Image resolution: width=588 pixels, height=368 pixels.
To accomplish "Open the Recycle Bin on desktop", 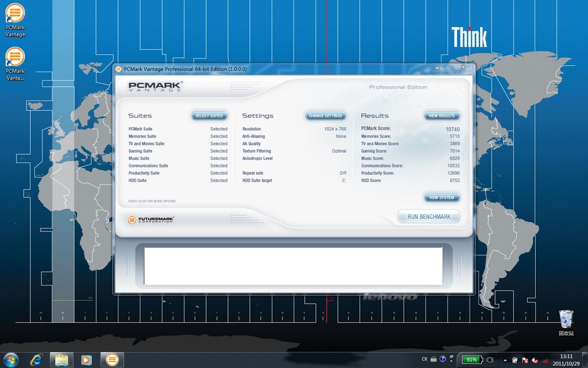I will 566,323.
